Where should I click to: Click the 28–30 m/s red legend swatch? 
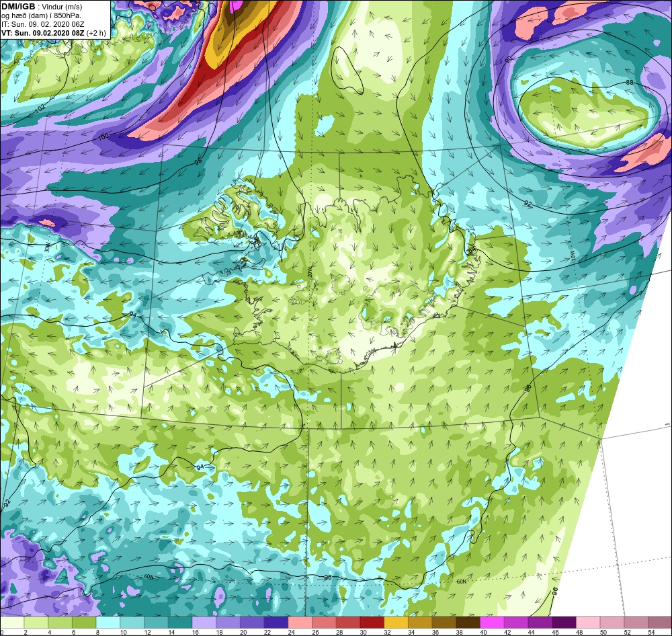tap(348, 623)
